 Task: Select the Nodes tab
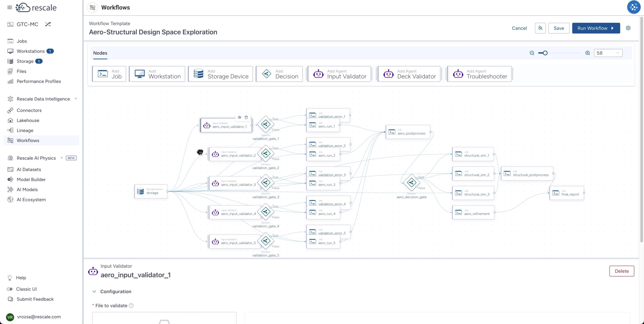[x=100, y=53]
